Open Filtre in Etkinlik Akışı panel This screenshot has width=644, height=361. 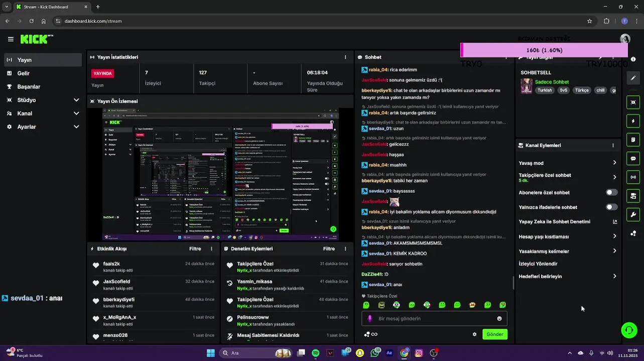[195, 249]
